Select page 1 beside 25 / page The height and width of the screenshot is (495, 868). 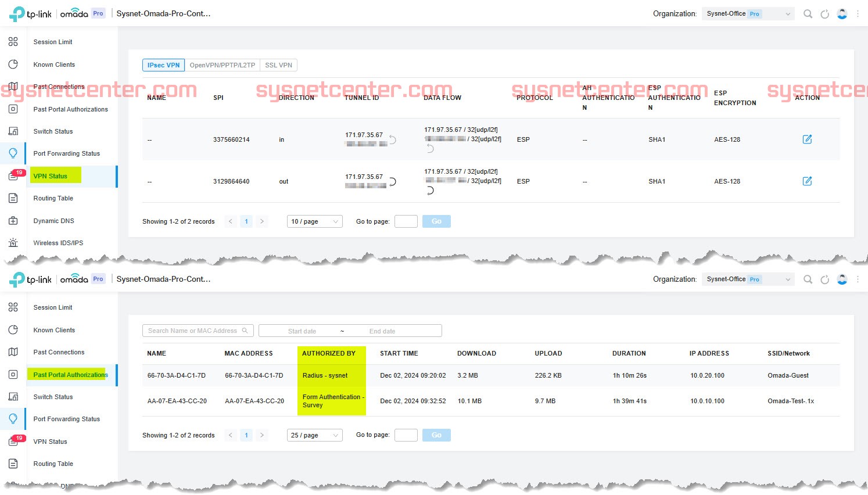pos(246,435)
